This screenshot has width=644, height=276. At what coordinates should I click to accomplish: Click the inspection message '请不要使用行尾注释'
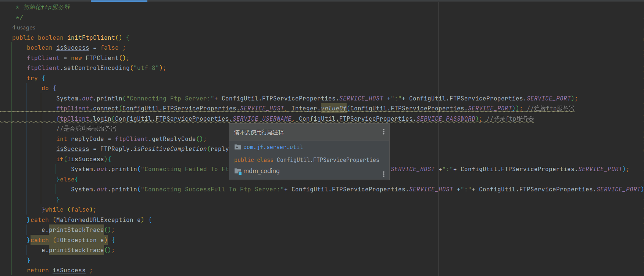click(x=259, y=132)
